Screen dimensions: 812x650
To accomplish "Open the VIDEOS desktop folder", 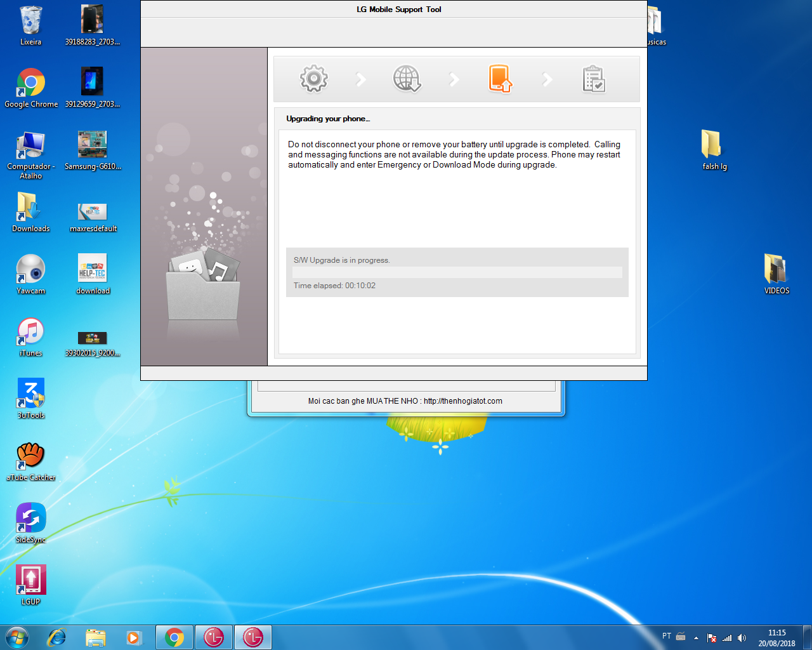I will [x=776, y=274].
